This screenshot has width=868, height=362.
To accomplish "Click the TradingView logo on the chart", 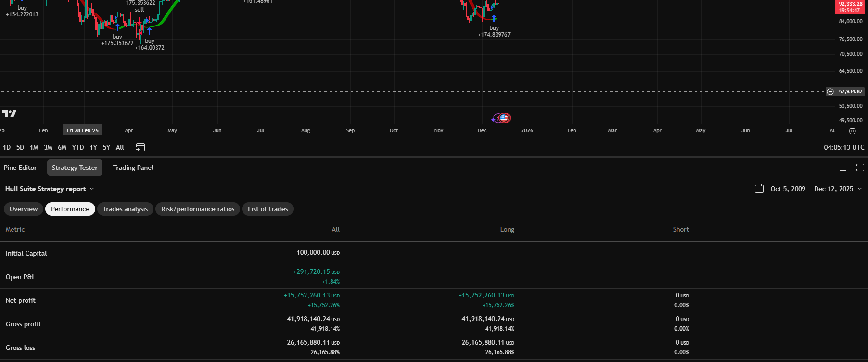I will (x=9, y=114).
